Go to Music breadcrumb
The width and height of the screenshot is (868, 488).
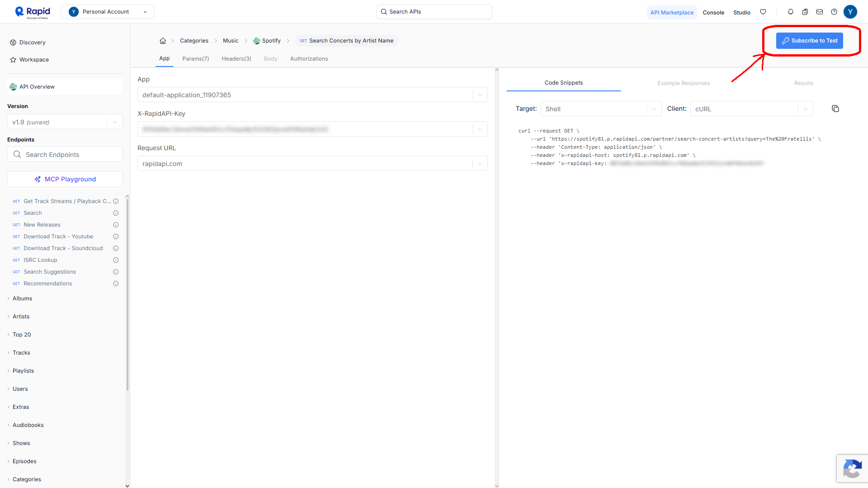coord(231,41)
